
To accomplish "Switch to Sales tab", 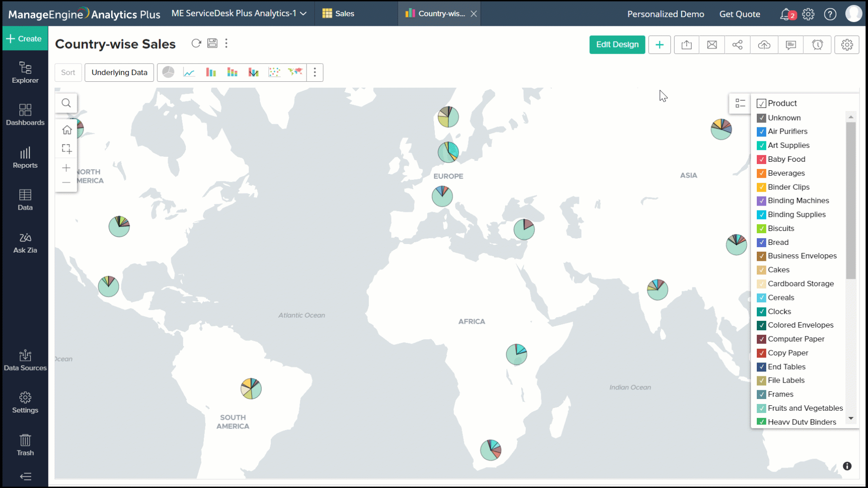I will click(x=344, y=13).
